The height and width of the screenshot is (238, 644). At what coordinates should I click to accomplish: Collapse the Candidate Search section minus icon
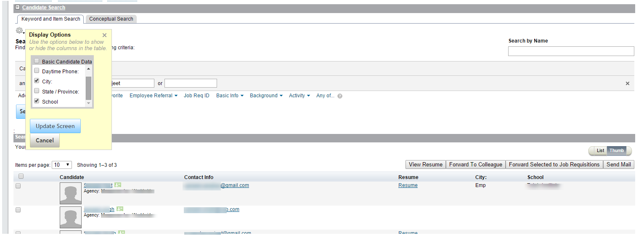pos(17,8)
